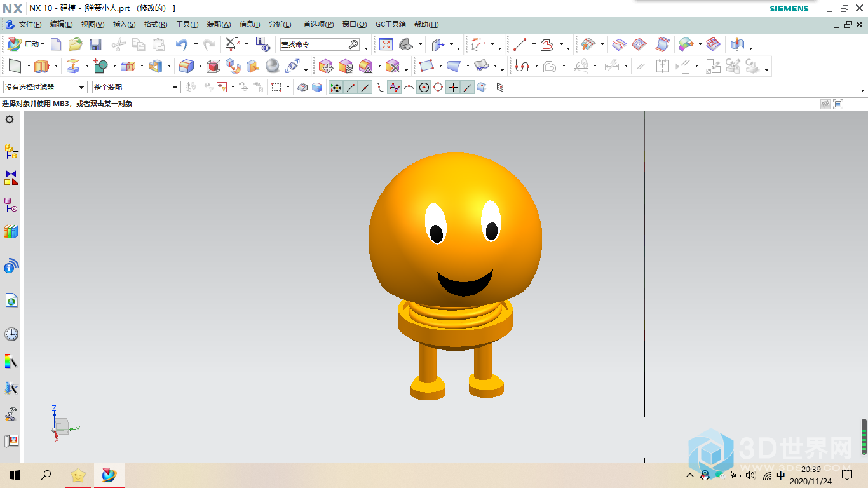Click the Open folder icon

[x=76, y=44]
